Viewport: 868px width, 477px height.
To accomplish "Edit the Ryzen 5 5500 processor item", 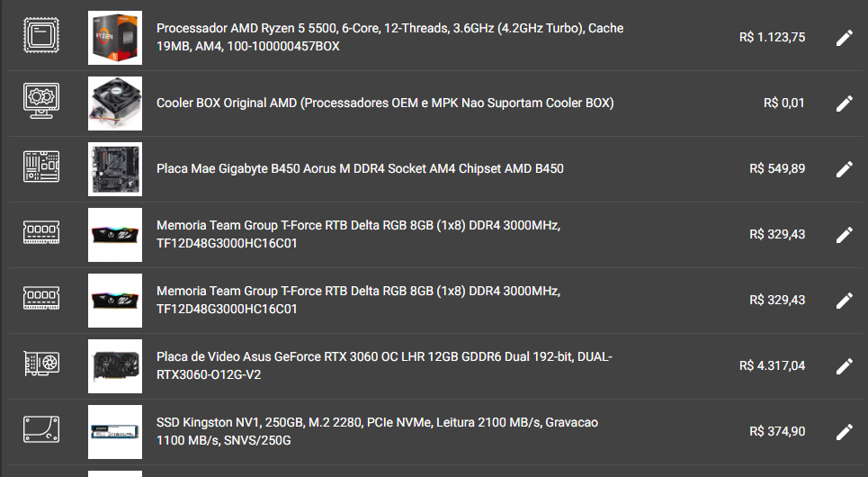I will coord(845,38).
